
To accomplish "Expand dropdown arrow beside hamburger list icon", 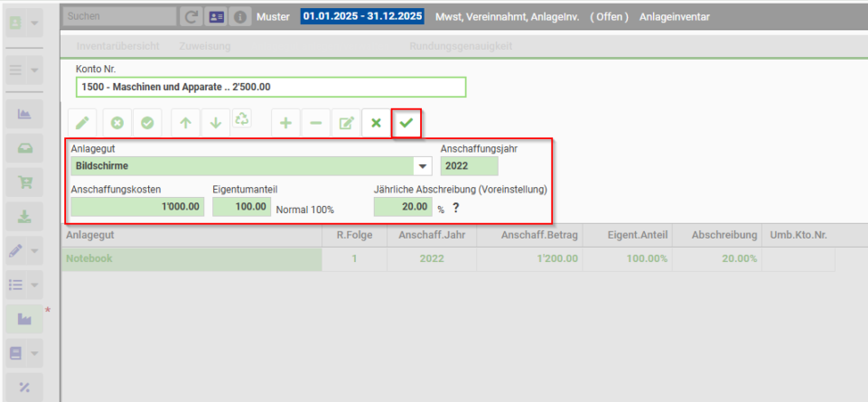I will 34,70.
